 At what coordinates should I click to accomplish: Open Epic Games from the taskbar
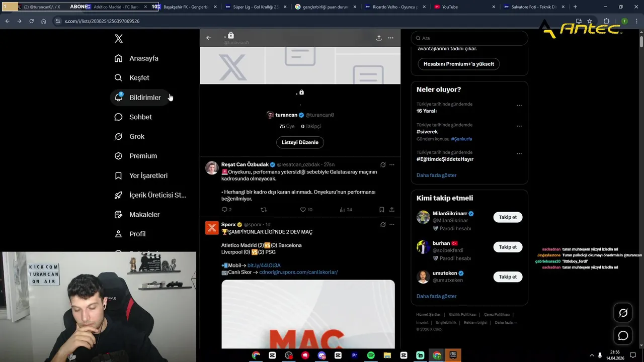coord(453,355)
